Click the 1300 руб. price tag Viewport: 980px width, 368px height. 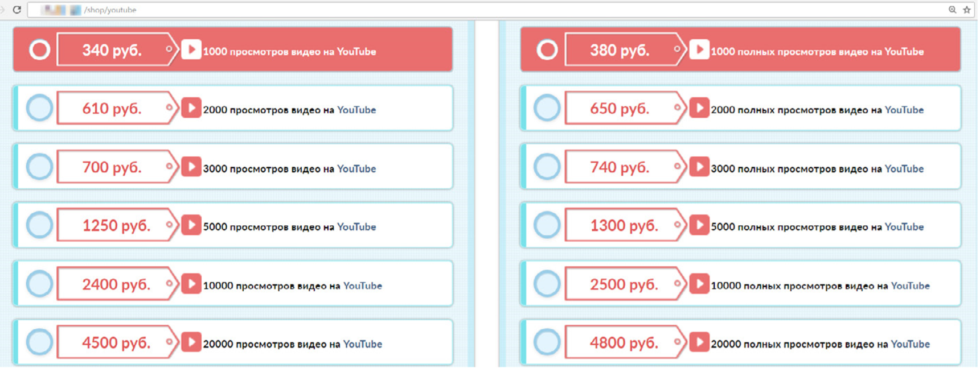pyautogui.click(x=626, y=225)
